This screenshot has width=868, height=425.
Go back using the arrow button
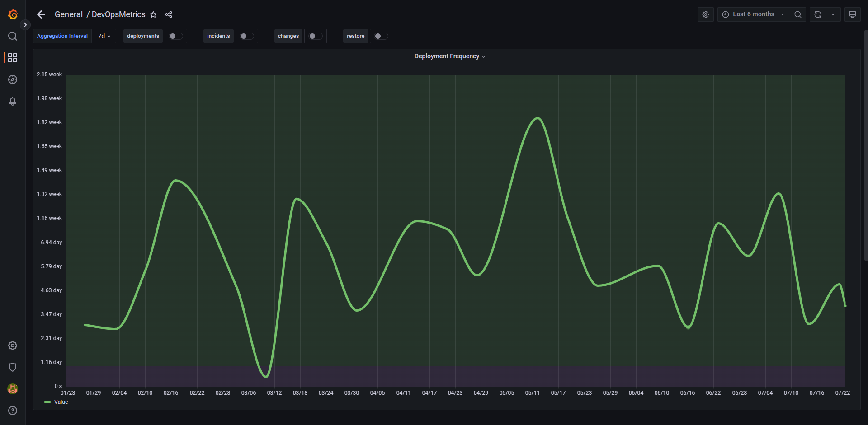click(41, 14)
